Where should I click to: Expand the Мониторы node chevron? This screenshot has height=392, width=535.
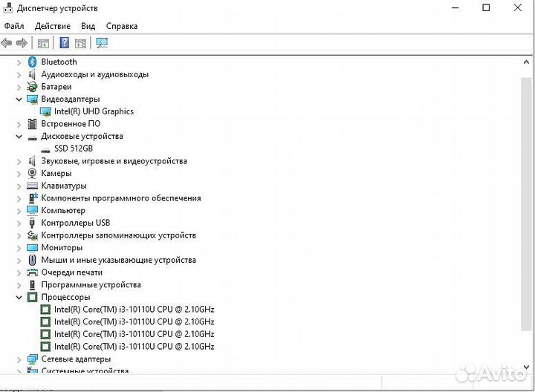pos(19,248)
